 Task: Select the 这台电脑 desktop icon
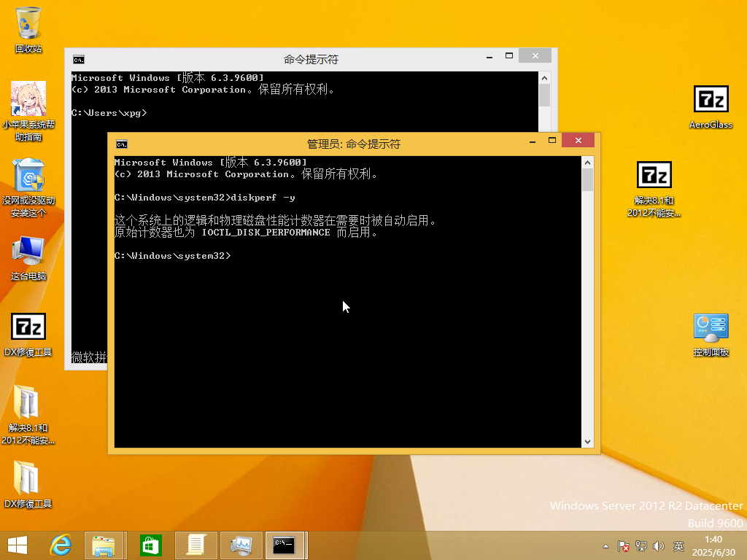pyautogui.click(x=28, y=257)
